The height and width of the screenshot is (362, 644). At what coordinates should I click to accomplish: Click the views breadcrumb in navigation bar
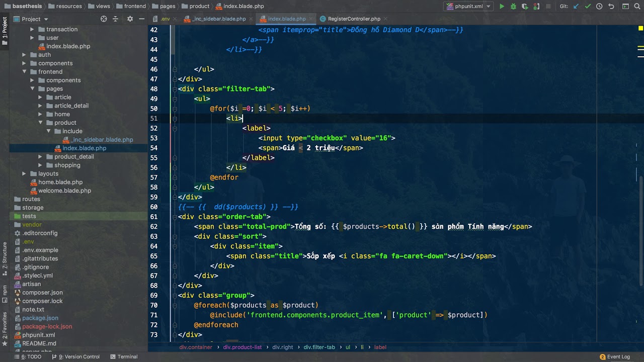click(99, 6)
